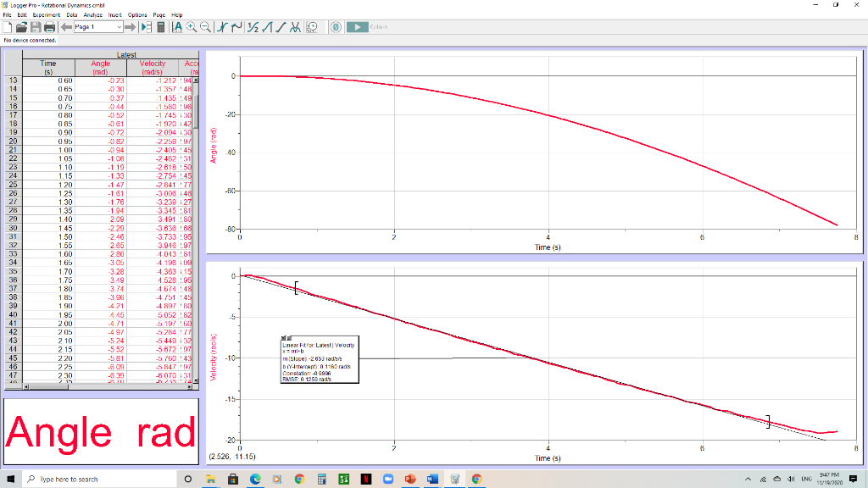Select the Linear Fit info box on velocity graph
Screen dimensions: 868x488
320,359
